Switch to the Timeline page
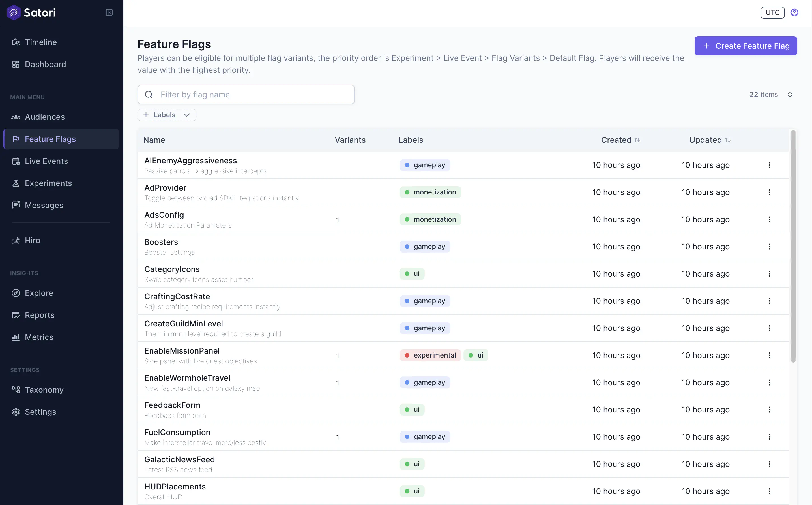Image resolution: width=812 pixels, height=505 pixels. [x=41, y=42]
